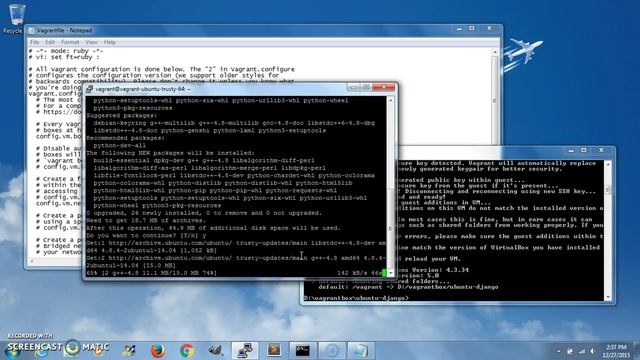Minimize the Command Prompt window
The width and height of the screenshot is (640, 360).
(x=571, y=151)
